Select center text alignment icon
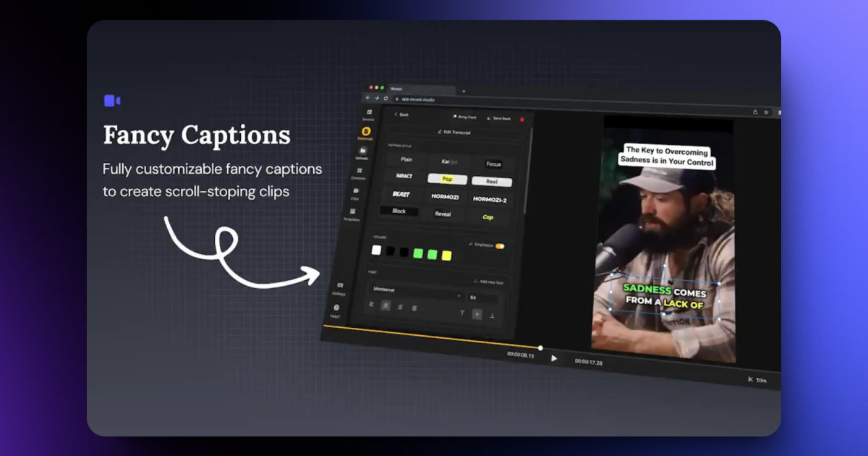 tap(386, 305)
